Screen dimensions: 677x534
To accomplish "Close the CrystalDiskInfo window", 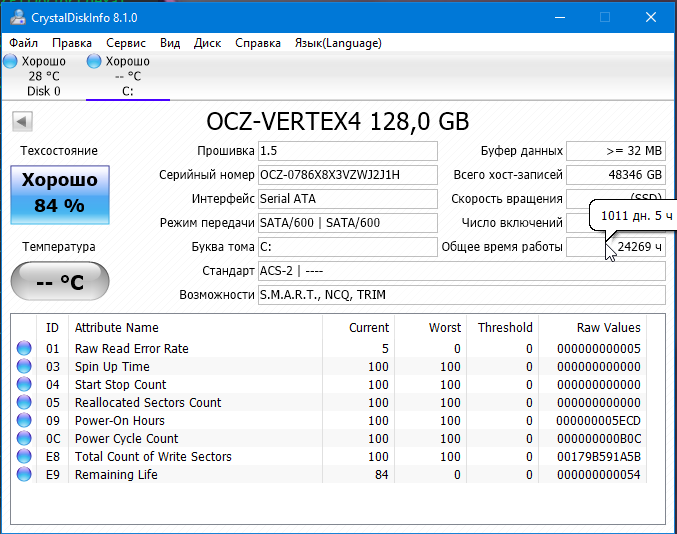I will pyautogui.click(x=651, y=17).
